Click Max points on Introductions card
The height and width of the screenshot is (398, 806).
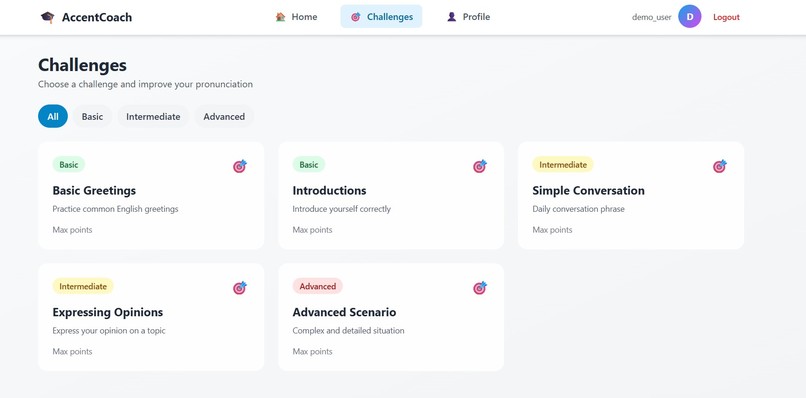313,230
